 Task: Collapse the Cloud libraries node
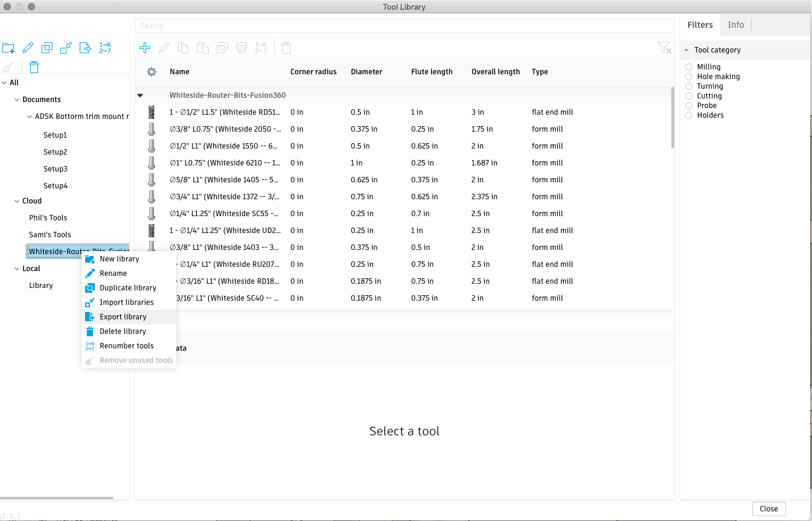(x=17, y=201)
